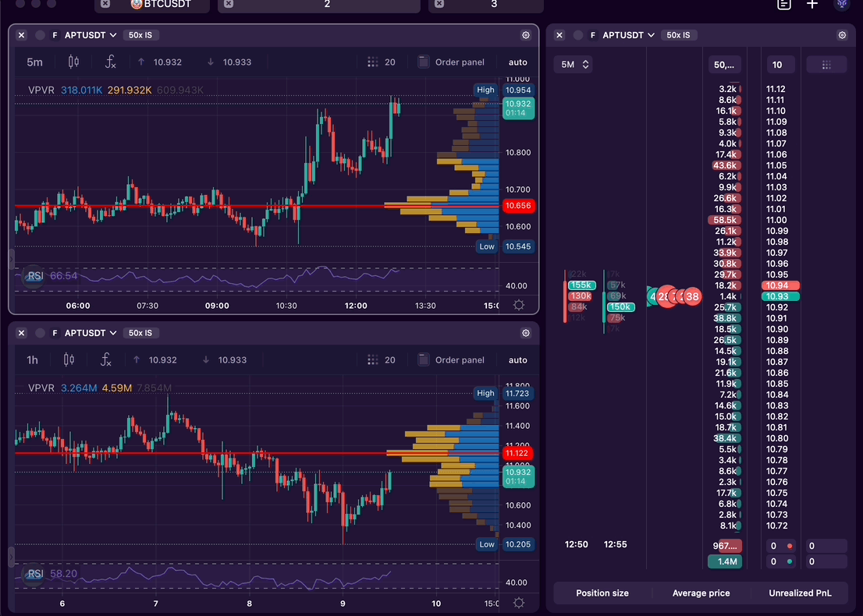Screen dimensions: 863x616
Task: Open chart settings gear below the 1h time axis
Action: click(519, 603)
